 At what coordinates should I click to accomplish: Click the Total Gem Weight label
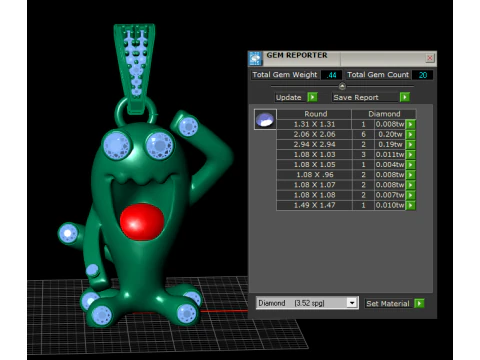285,75
